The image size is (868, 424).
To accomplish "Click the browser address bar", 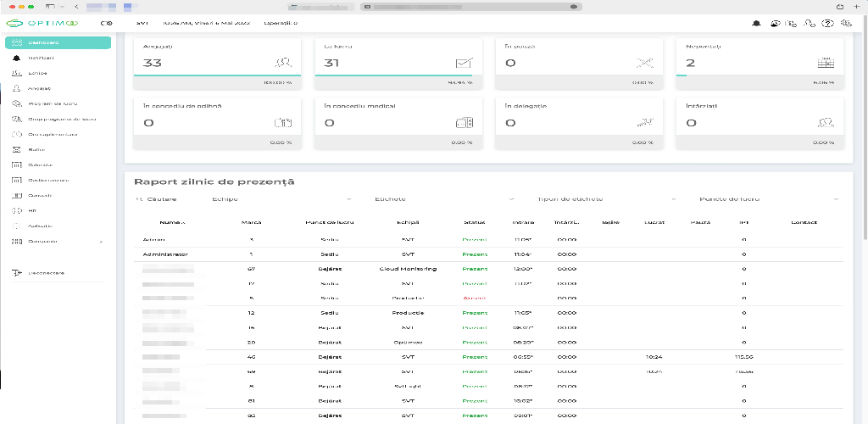I will point(471,7).
